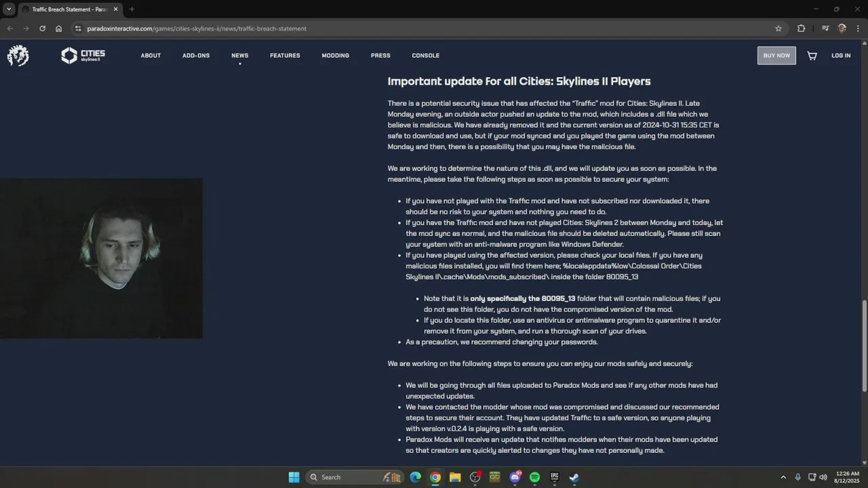Open the FEATURES menu item
868x488 pixels.
point(285,56)
